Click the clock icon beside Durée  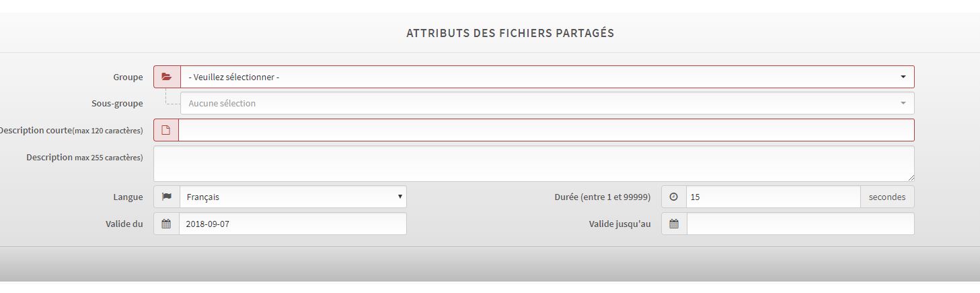pos(674,197)
